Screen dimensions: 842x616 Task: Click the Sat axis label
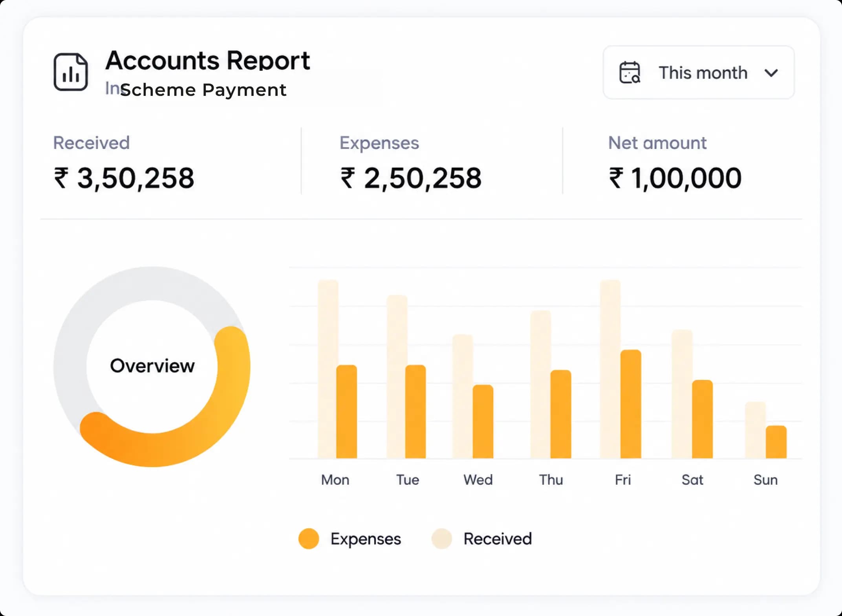point(692,480)
